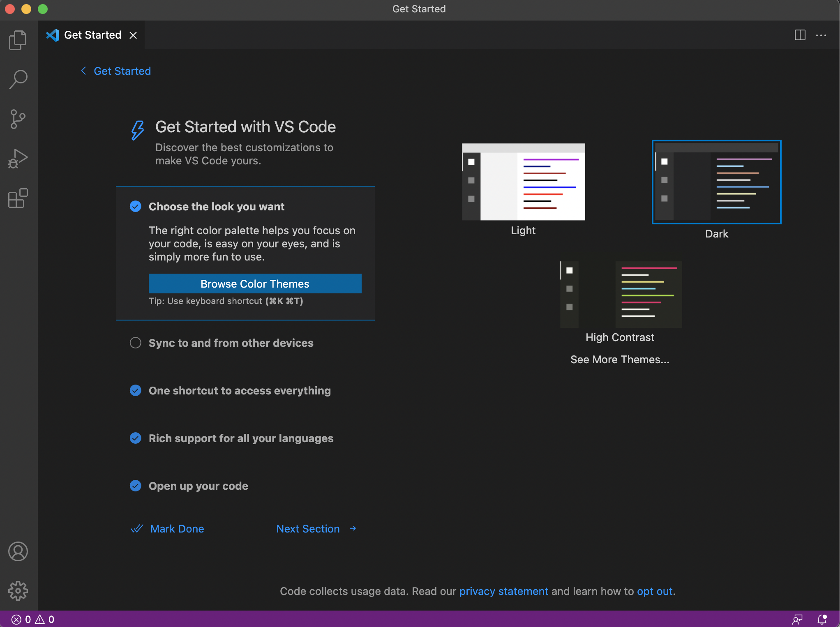Open the privacy statement link
The image size is (840, 627).
pyautogui.click(x=503, y=591)
